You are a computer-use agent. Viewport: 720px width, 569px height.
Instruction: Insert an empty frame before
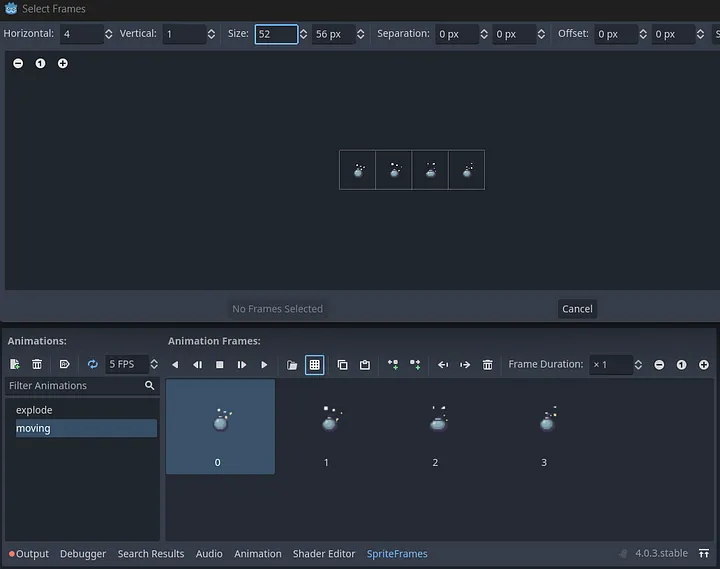tap(393, 365)
